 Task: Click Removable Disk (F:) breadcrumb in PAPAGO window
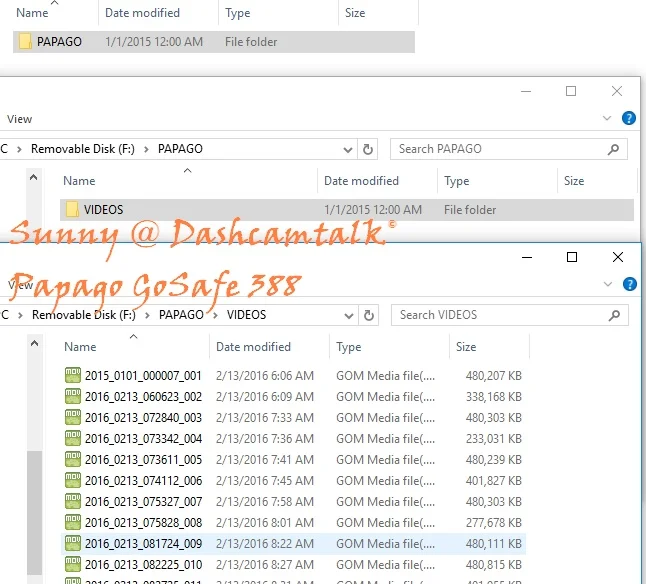pos(83,149)
